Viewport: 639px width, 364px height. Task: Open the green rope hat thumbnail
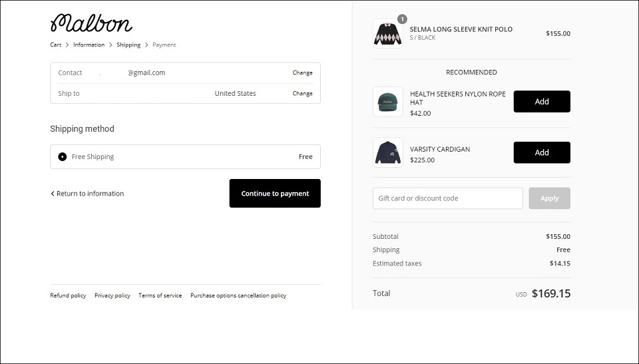tap(387, 102)
